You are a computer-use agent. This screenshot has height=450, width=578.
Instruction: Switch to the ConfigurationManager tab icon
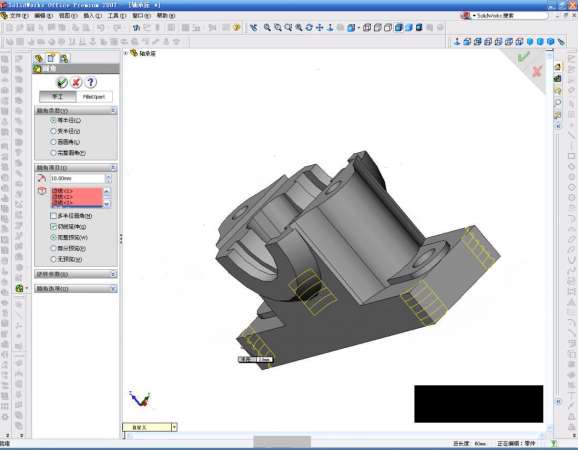tap(64, 59)
